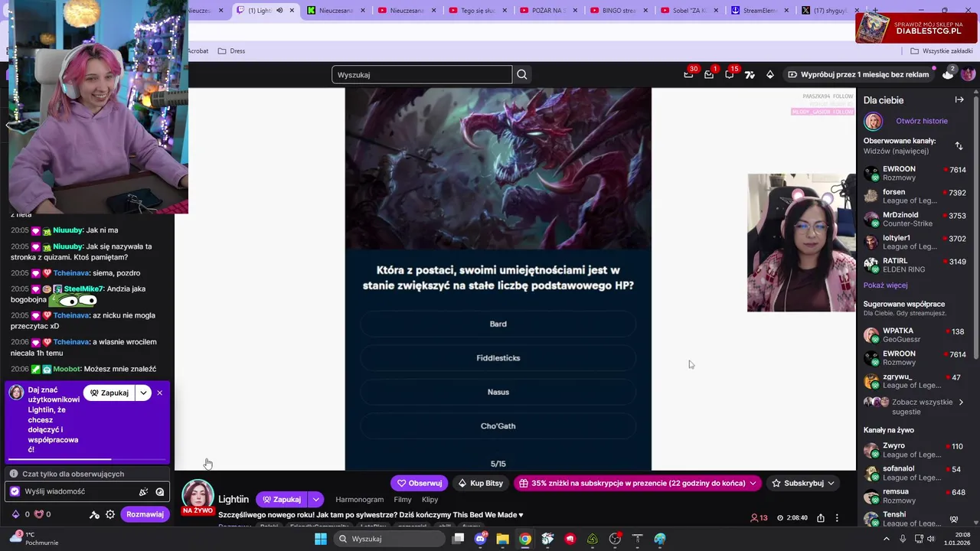Image resolution: width=980 pixels, height=551 pixels.
Task: Switch to the BINGO stream browser tab
Action: (x=620, y=11)
